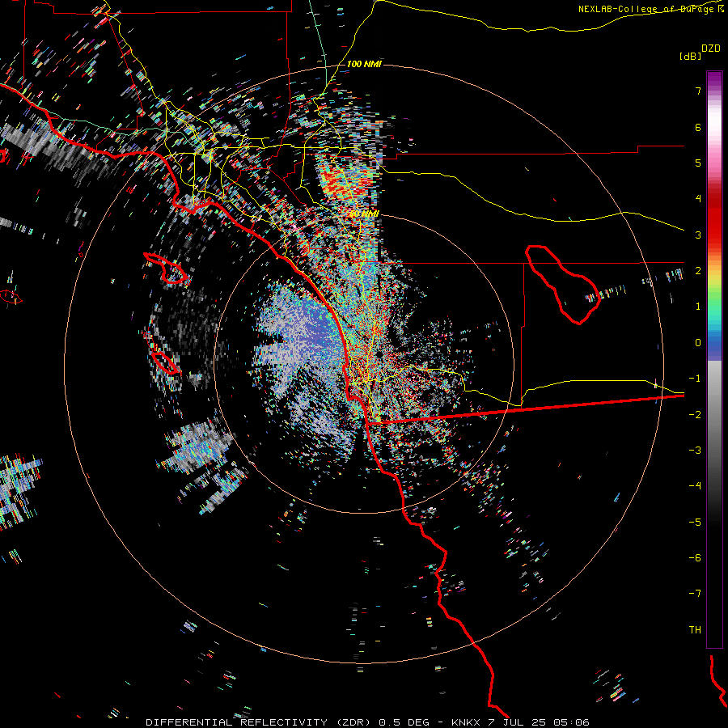This screenshot has height=728, width=728.
Task: Click the 50 NMI range ring label
Action: click(x=364, y=214)
